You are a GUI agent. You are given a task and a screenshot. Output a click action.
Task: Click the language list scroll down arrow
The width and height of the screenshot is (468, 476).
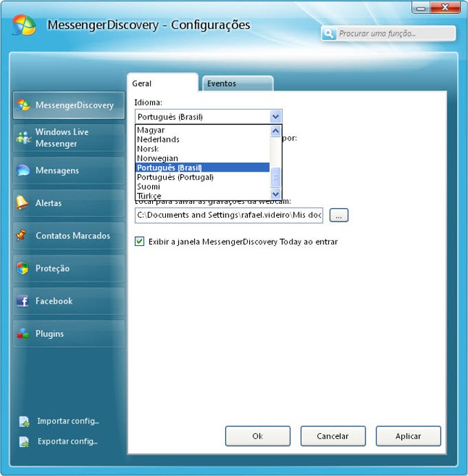click(x=275, y=194)
